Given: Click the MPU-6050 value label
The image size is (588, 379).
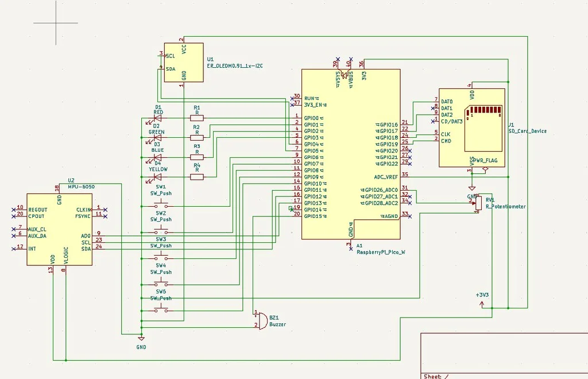Looking at the screenshot, I should pos(81,187).
